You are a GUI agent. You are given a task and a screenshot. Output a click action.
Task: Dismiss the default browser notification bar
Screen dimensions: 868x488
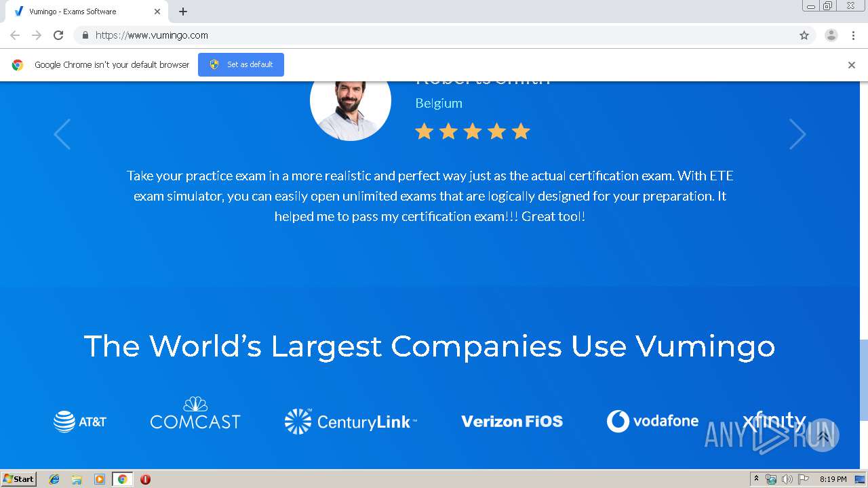(852, 65)
